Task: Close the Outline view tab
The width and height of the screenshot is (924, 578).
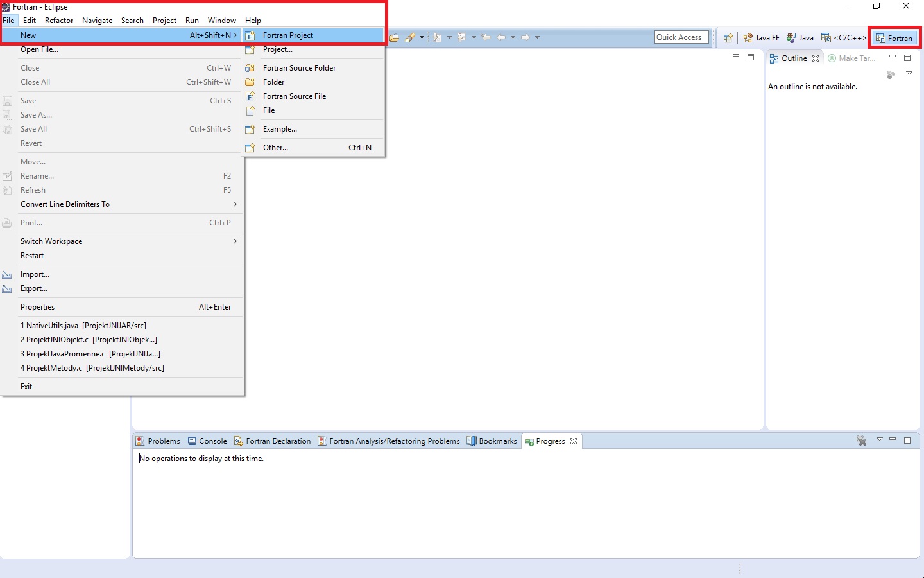Action: (x=816, y=58)
